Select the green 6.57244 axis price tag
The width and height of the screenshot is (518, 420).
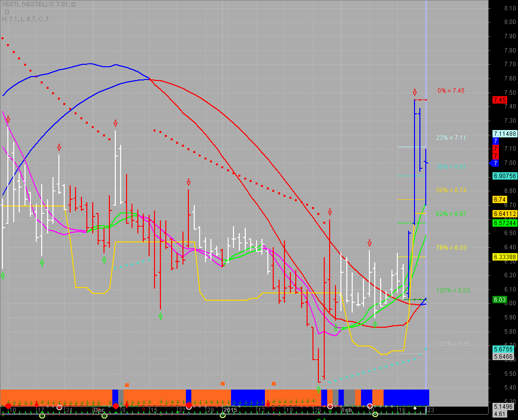[x=504, y=223]
